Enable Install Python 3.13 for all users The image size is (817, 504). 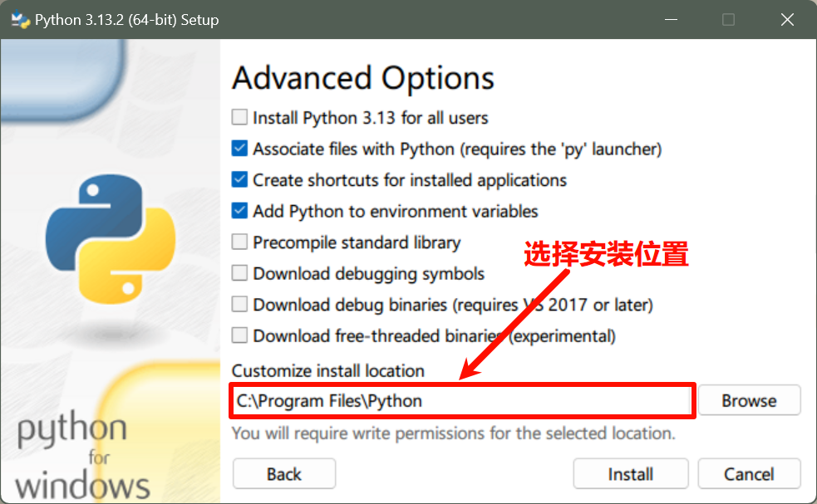239,118
